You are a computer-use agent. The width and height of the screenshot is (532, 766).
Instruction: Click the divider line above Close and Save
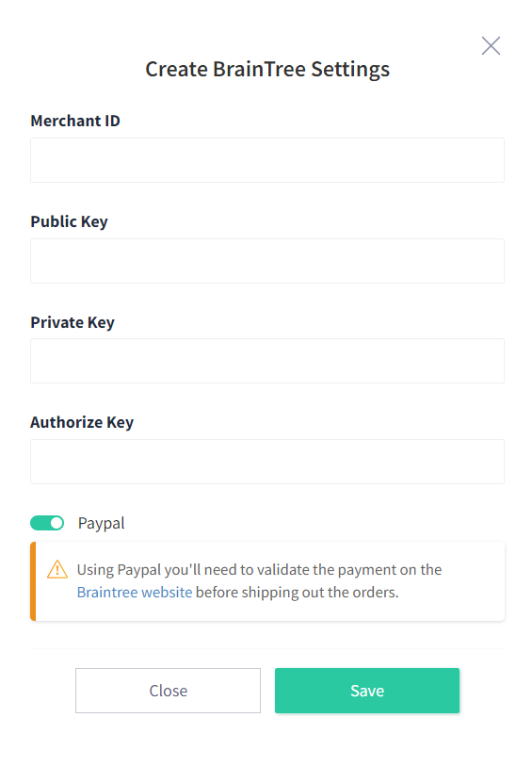pyautogui.click(x=267, y=649)
